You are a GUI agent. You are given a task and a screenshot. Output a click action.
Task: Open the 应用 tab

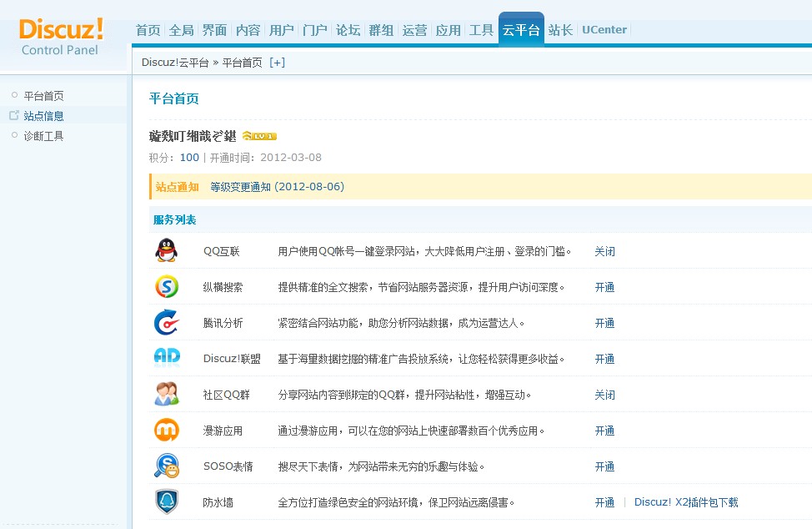(448, 30)
